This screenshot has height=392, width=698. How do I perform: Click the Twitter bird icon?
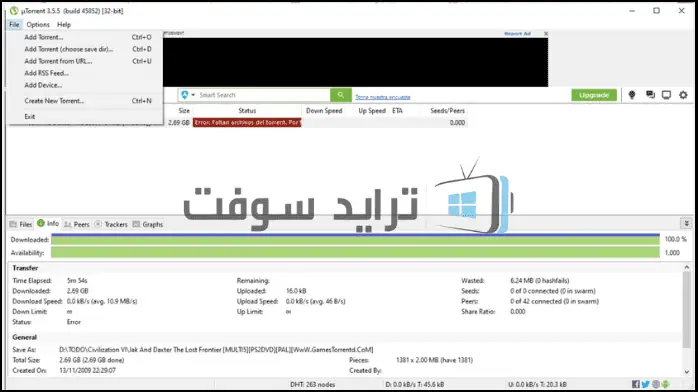coord(645,384)
